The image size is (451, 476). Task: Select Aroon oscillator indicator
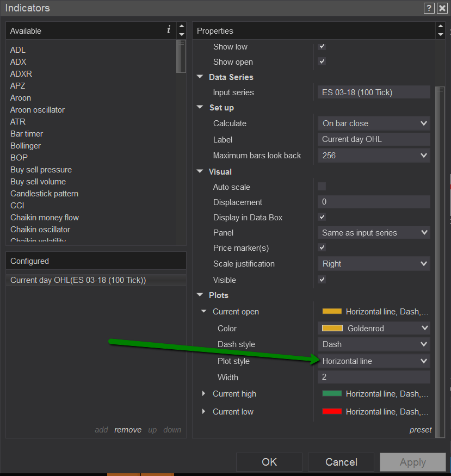coord(38,109)
